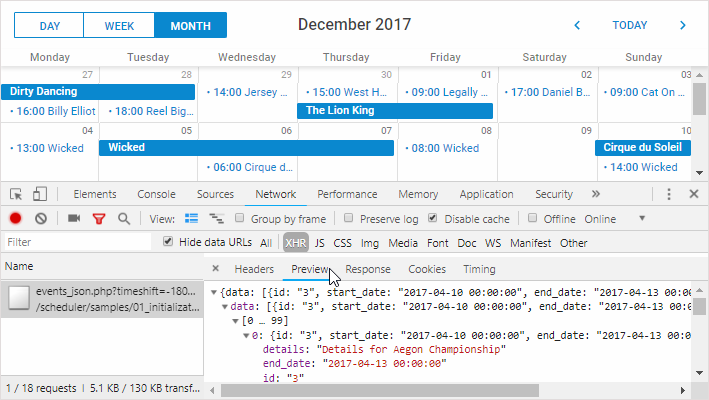
Task: Click the capture screenshots camera icon
Action: [x=74, y=218]
